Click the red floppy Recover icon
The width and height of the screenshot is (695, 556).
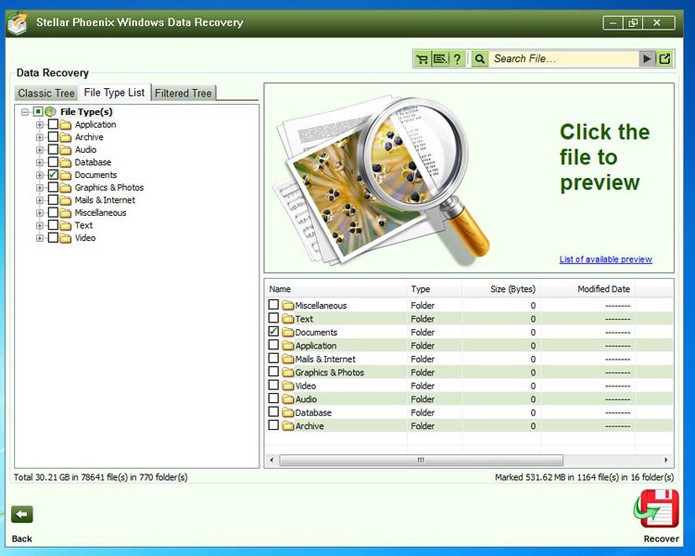point(657,509)
